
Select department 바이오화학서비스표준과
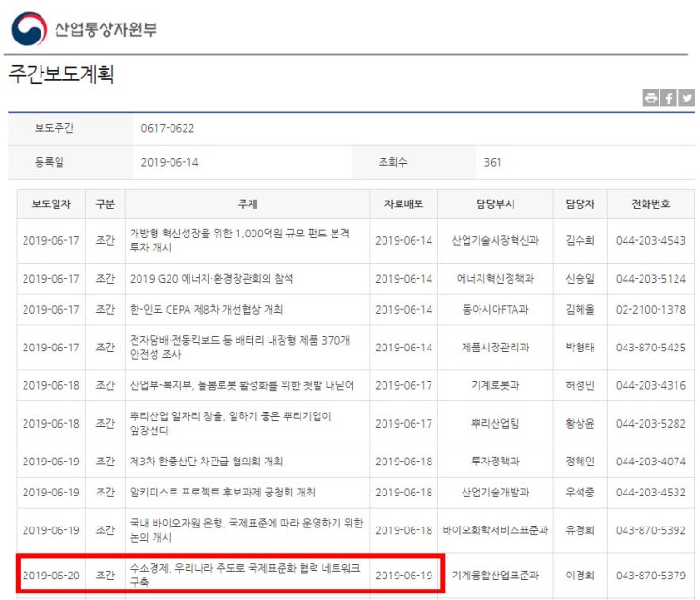click(x=496, y=530)
